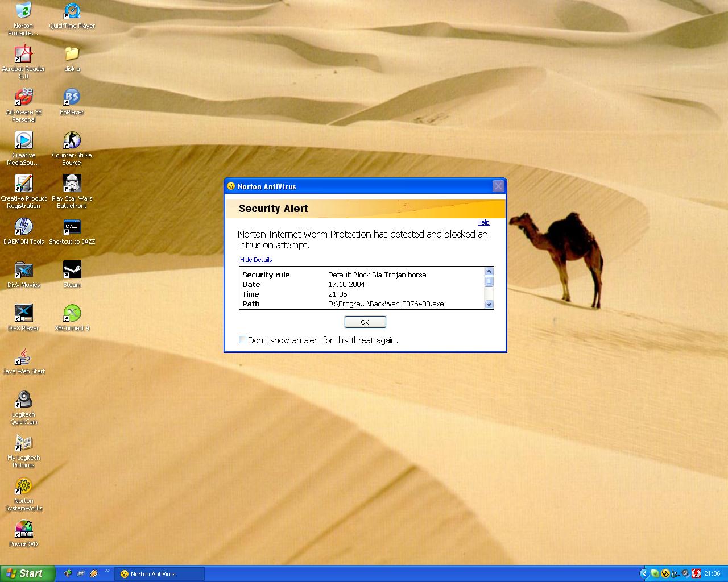Image resolution: width=728 pixels, height=582 pixels.
Task: Select Play Star Wars Battlefront icon
Action: click(72, 191)
